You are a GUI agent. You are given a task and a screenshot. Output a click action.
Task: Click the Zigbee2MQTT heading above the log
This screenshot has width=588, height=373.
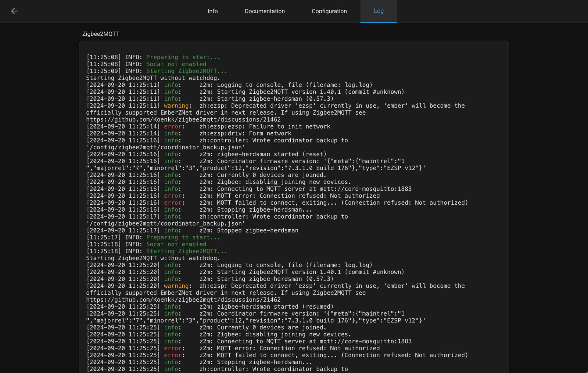pyautogui.click(x=101, y=34)
